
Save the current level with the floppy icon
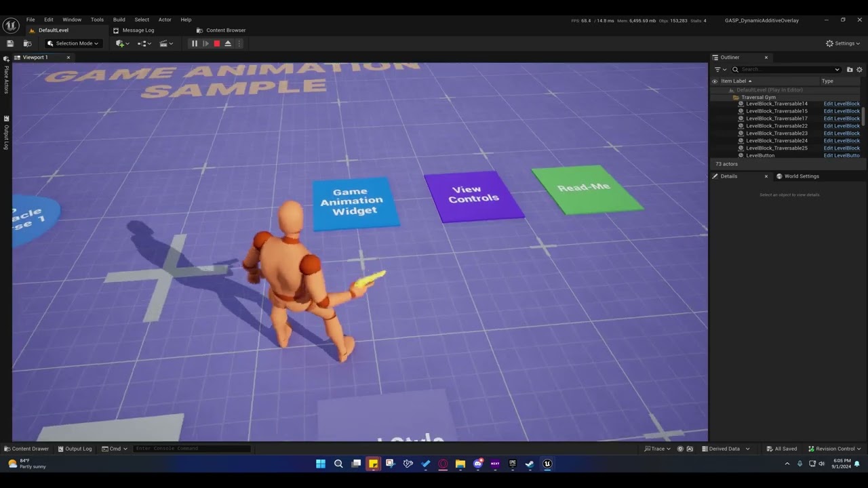(10, 43)
